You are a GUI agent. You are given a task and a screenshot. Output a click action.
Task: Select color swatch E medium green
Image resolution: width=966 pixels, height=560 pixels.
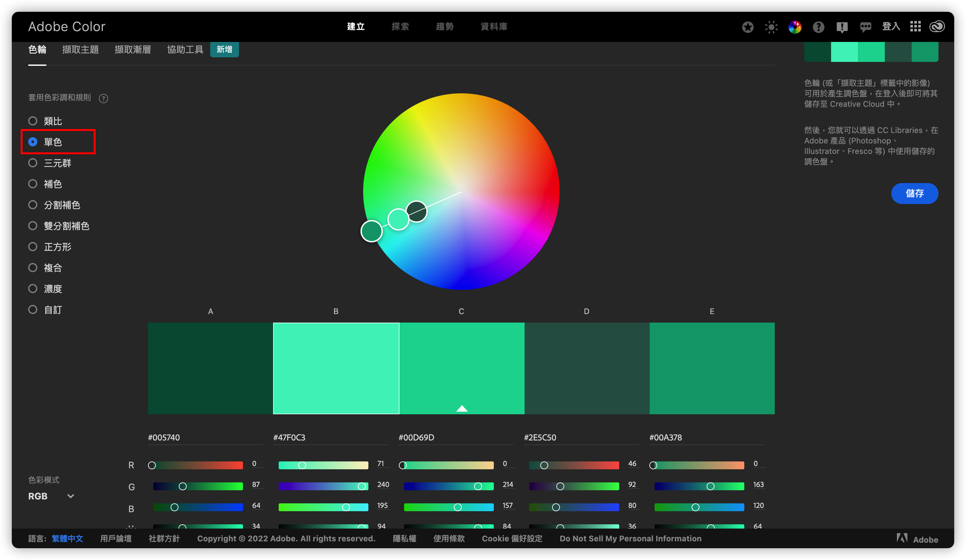712,368
